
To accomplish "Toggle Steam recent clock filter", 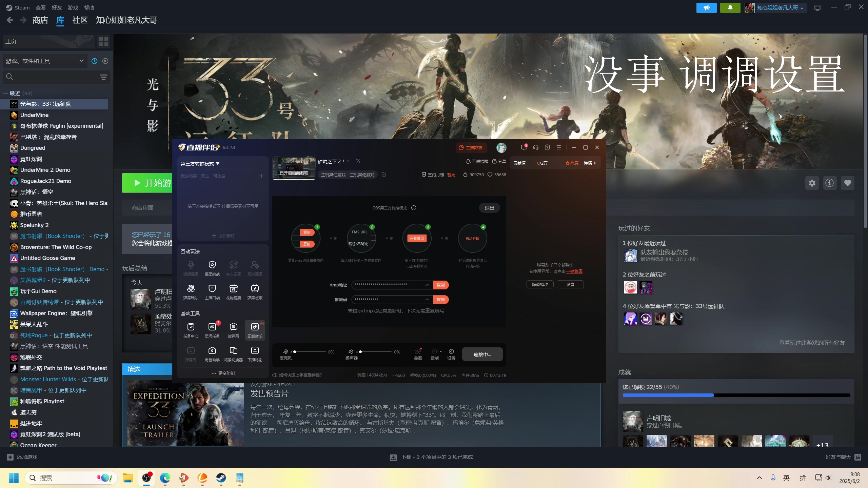I will 95,61.
